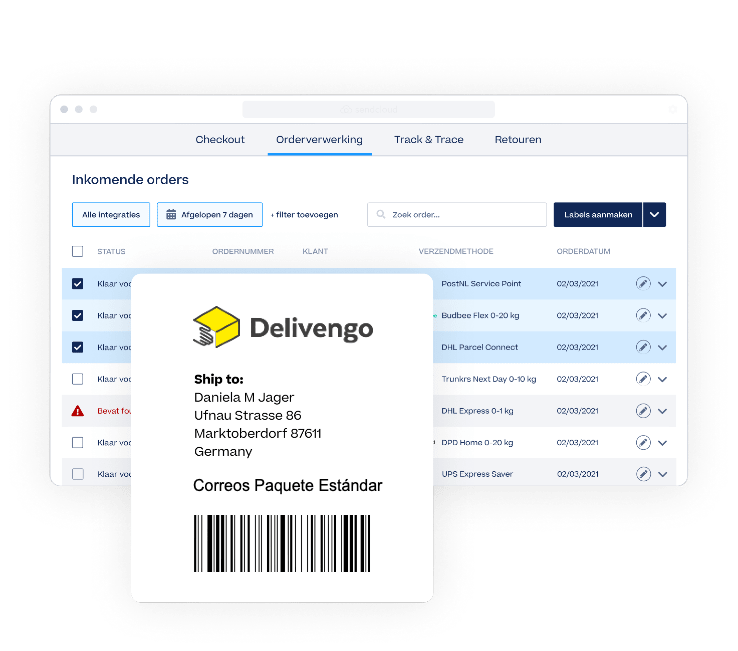The image size is (738, 651).
Task: Sort by the STATUS column header
Action: (x=111, y=251)
